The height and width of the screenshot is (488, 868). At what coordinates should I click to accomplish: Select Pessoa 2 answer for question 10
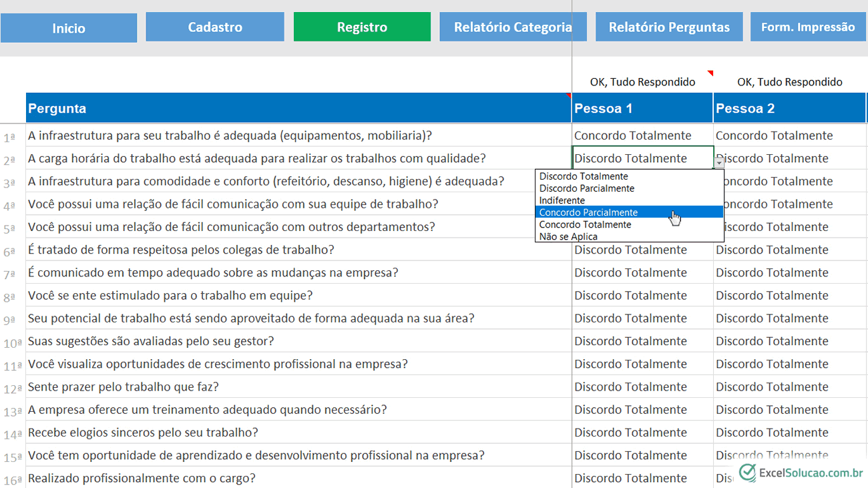click(x=789, y=341)
